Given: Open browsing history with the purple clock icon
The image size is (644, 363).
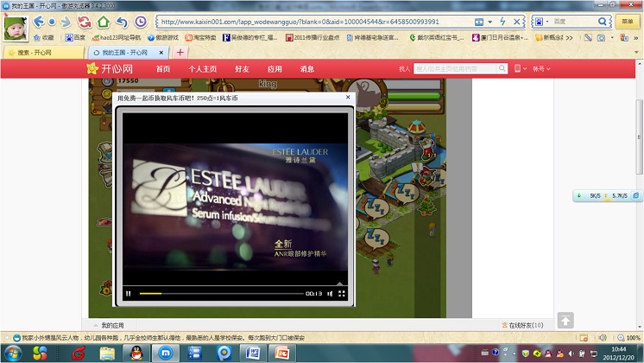Looking at the screenshot, I should pyautogui.click(x=141, y=22).
